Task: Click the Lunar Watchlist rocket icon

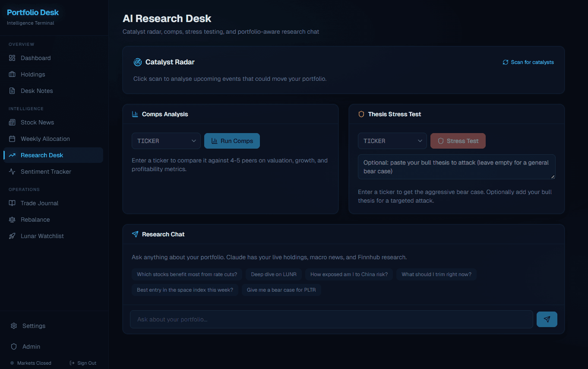Action: coord(12,236)
